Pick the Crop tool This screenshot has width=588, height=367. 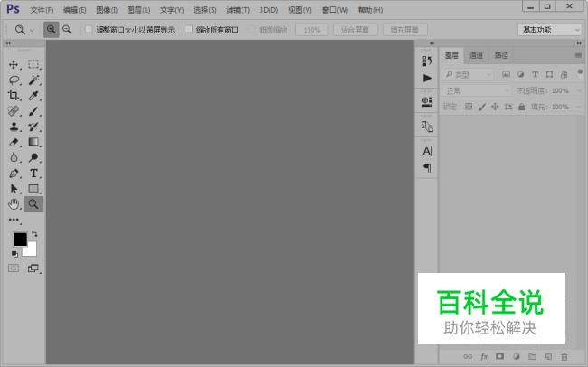[x=14, y=96]
